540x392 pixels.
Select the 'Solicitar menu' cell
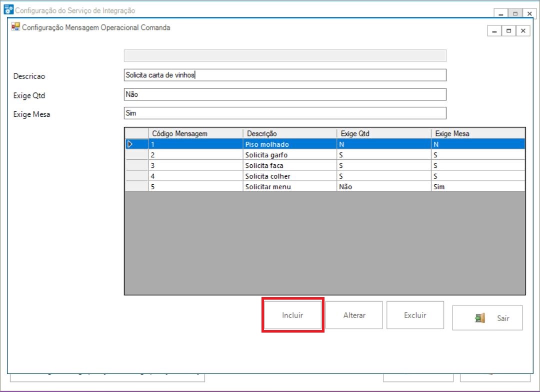(x=289, y=187)
